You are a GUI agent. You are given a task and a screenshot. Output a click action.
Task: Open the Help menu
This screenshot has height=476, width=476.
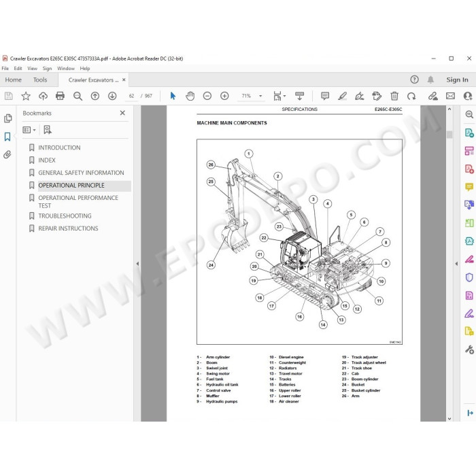85,69
